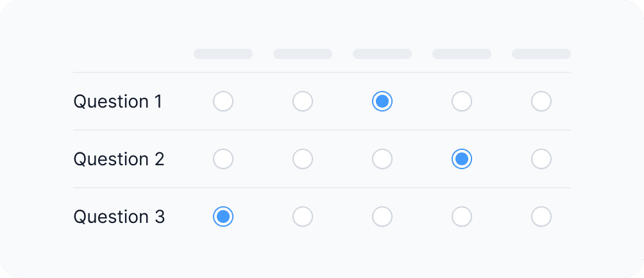Select fifth option for Question 3
The width and height of the screenshot is (644, 278).
click(x=541, y=217)
